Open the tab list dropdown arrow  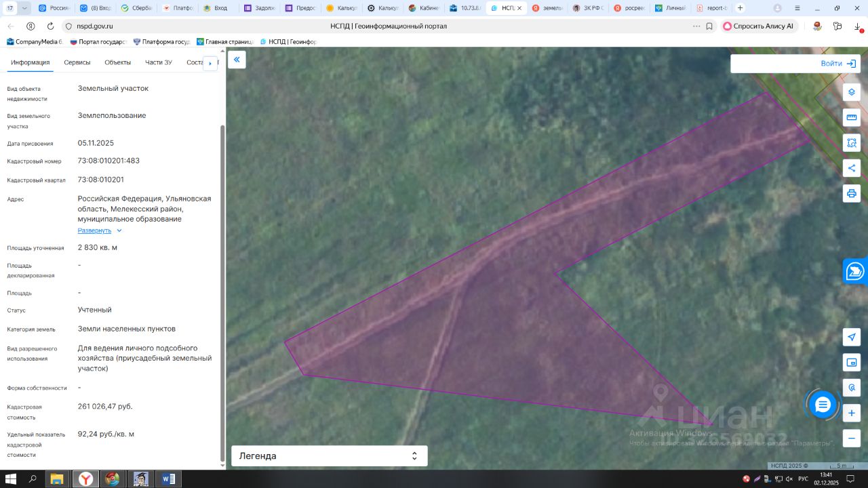pos(25,8)
